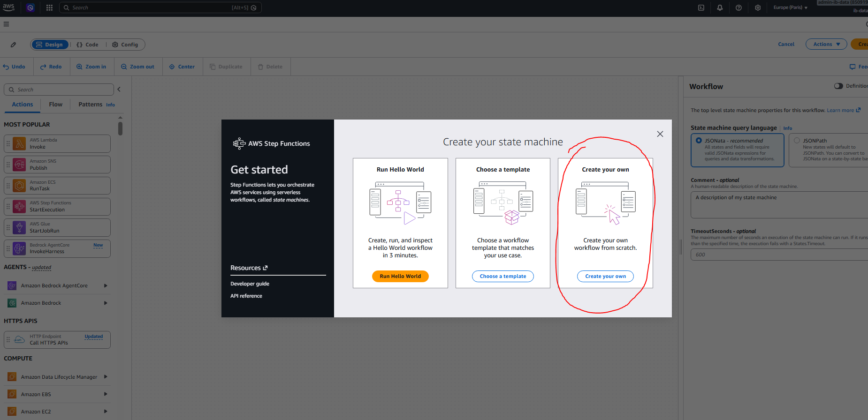Select the Run Hello World card illustration
The image size is (868, 420).
tap(400, 203)
